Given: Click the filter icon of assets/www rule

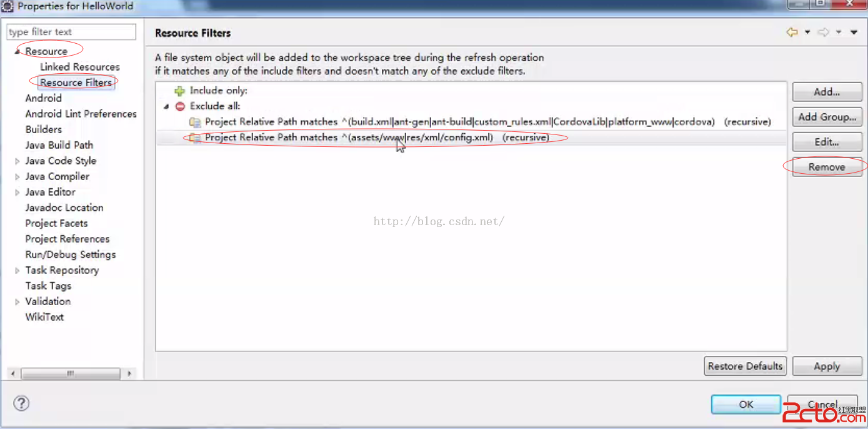Looking at the screenshot, I should [x=195, y=138].
